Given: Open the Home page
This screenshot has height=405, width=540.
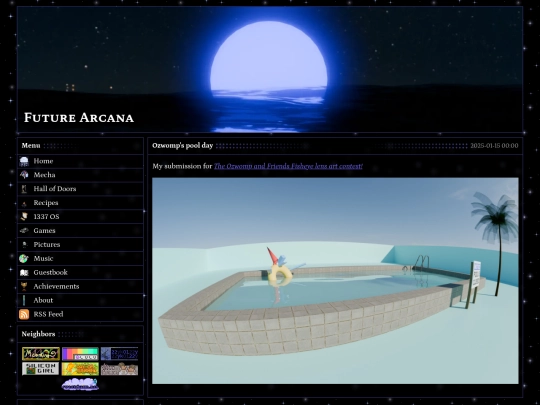Looking at the screenshot, I should [43, 161].
